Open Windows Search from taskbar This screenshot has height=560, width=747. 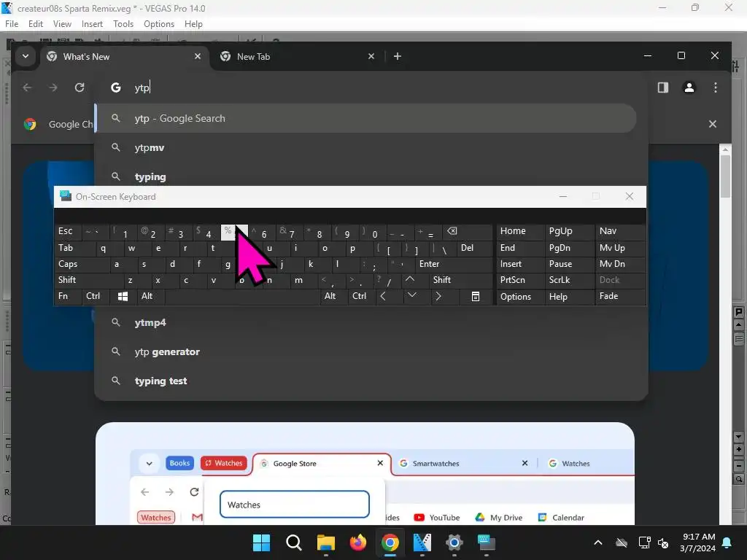[293, 542]
